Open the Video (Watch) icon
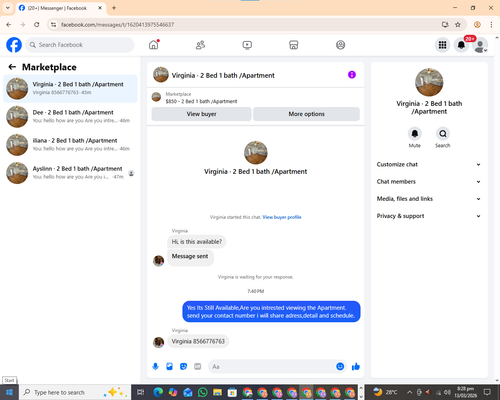Viewport: 500px width, 400px height. [247, 45]
